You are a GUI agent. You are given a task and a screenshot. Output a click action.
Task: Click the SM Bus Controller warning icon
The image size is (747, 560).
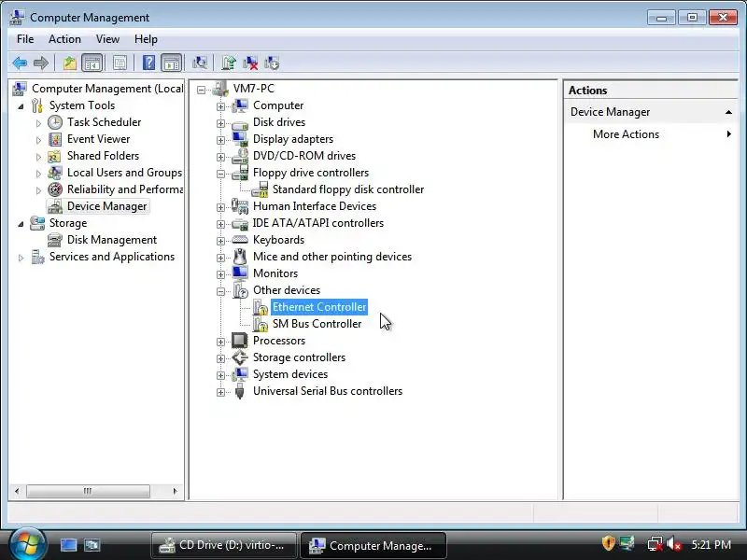click(261, 324)
